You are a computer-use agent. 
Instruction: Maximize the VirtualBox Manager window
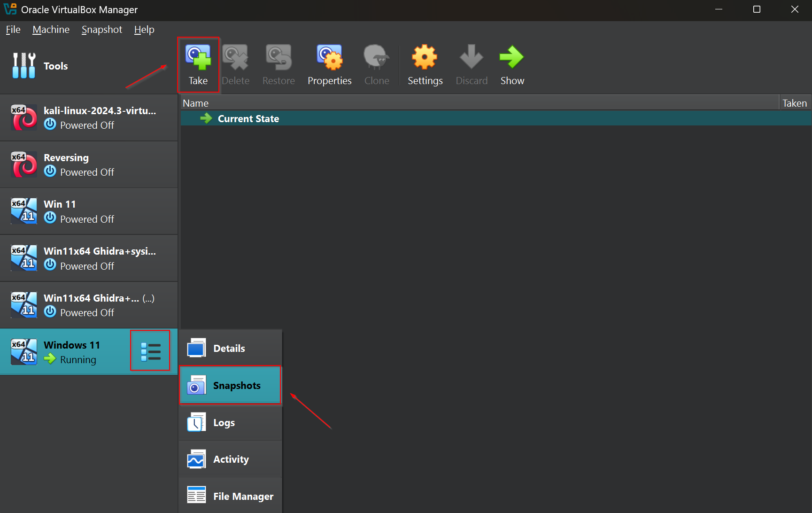tap(757, 9)
